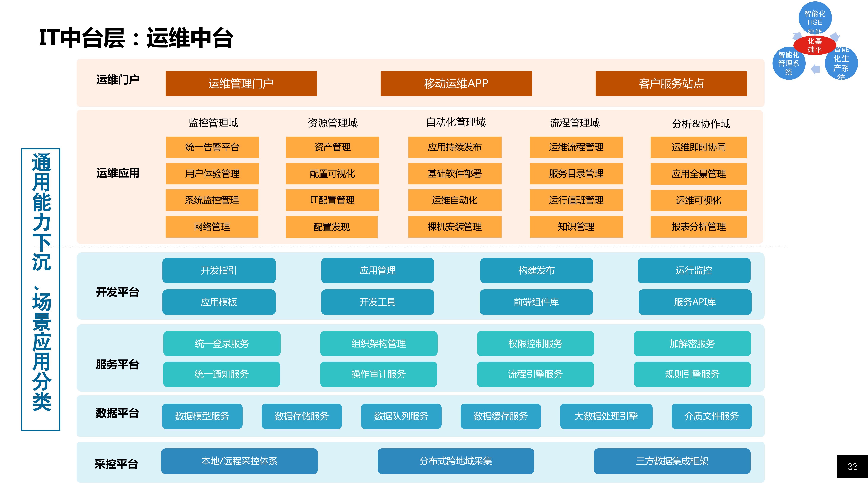Image resolution: width=868 pixels, height=488 pixels.
Task: Click the 网络管理 block
Action: (212, 227)
